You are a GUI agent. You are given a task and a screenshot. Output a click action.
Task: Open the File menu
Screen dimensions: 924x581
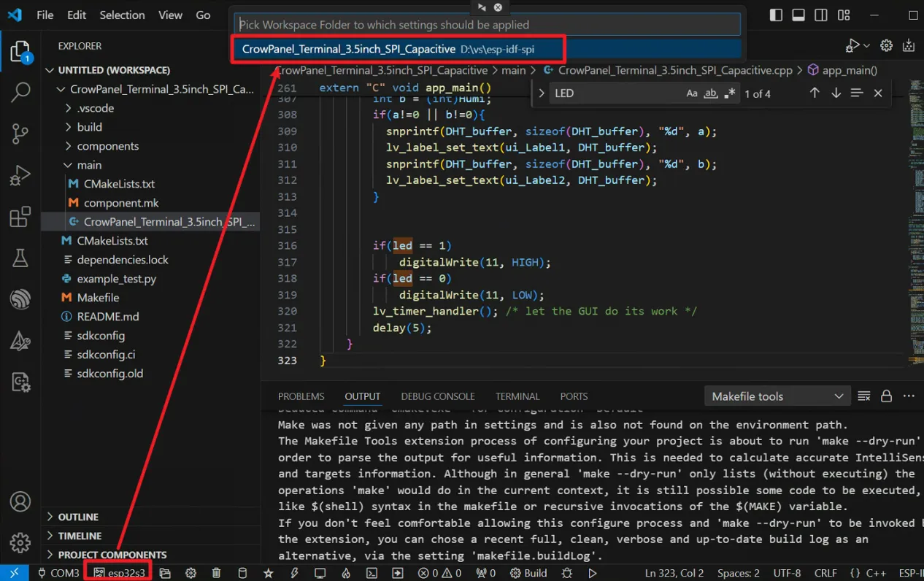click(x=45, y=15)
